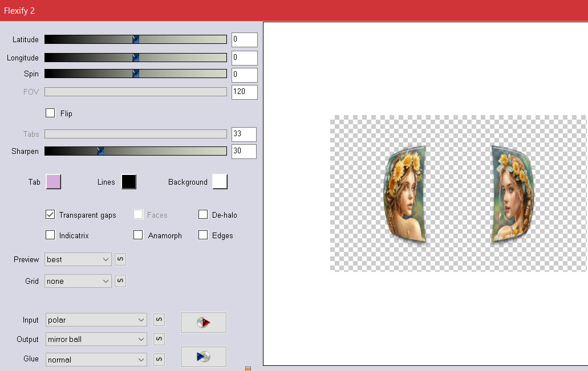588x371 pixels.
Task: Click the S button next to Glue
Action: tap(159, 360)
